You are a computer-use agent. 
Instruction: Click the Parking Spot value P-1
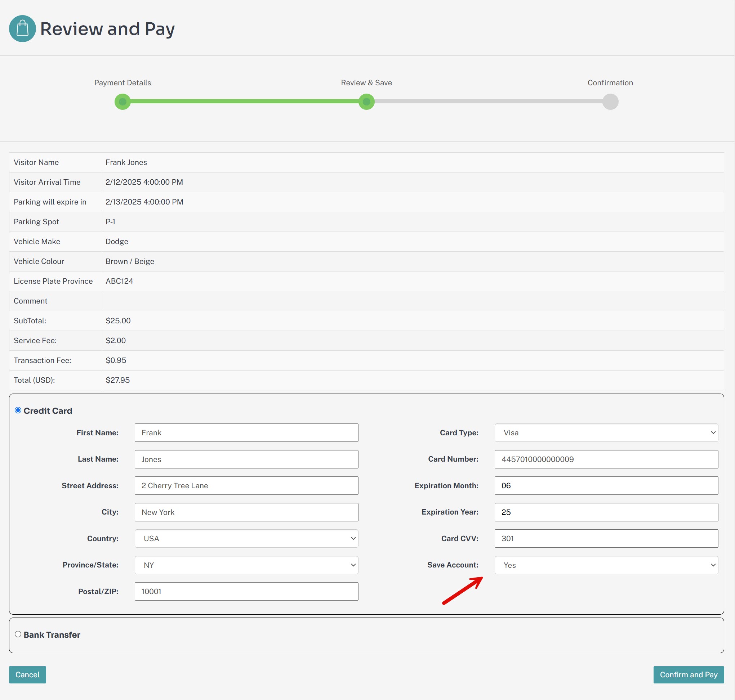click(110, 222)
